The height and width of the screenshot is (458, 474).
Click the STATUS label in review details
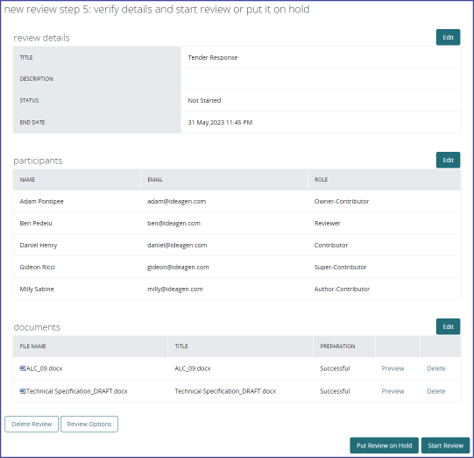29,100
